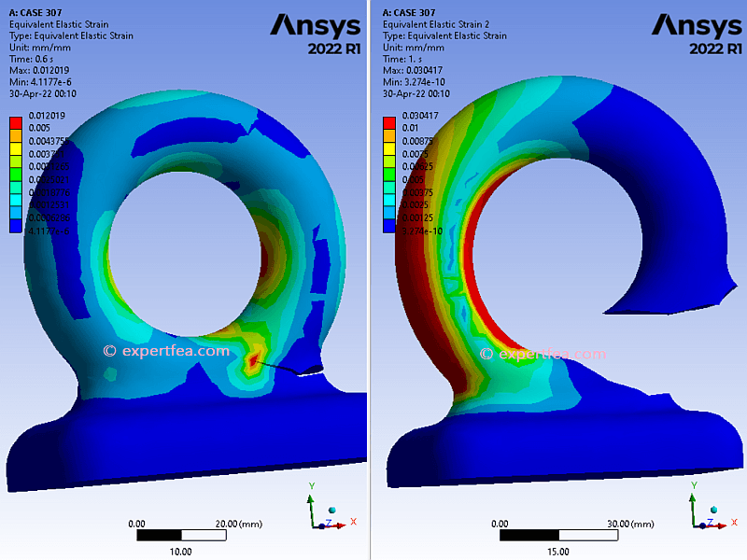Click the red maximum band in the left legend
747x560 pixels.
click(x=14, y=121)
